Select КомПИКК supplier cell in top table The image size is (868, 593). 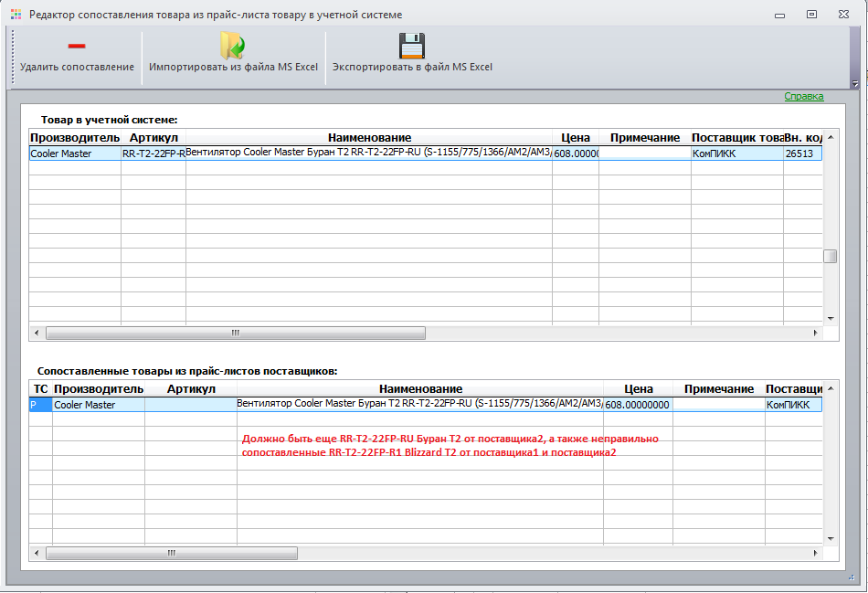click(737, 154)
